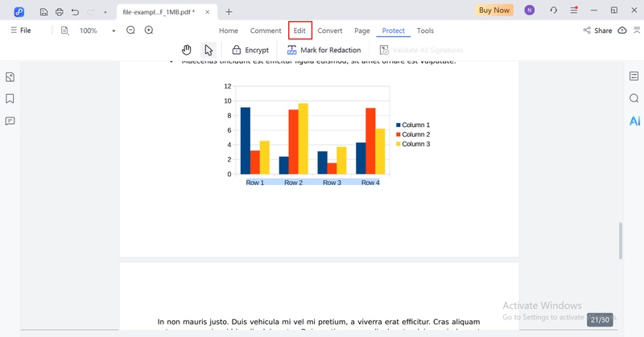
Task: Click the Column 3 yellow legend swatch
Action: (398, 144)
